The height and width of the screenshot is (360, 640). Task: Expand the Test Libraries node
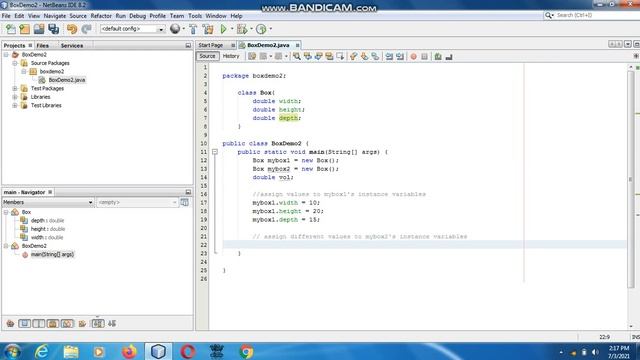[x=15, y=105]
